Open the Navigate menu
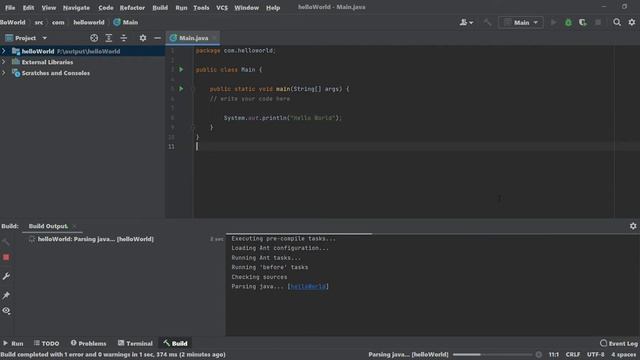 tap(76, 7)
